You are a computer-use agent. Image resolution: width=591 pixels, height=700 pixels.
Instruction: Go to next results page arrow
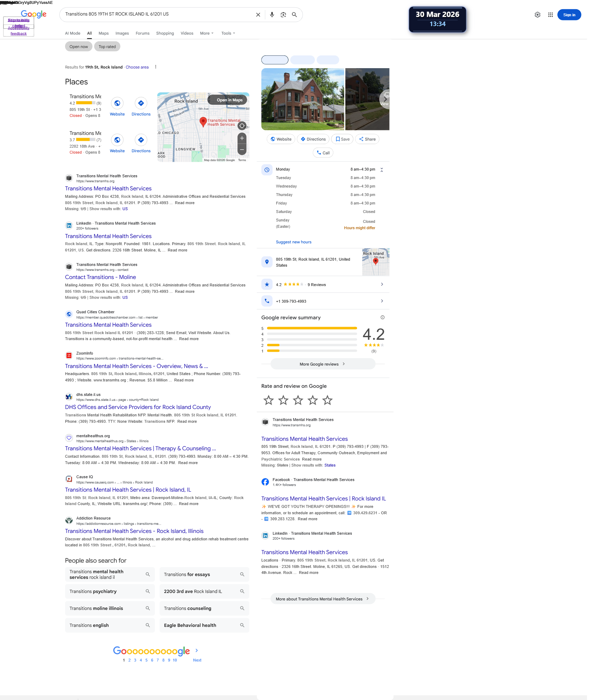tap(197, 651)
